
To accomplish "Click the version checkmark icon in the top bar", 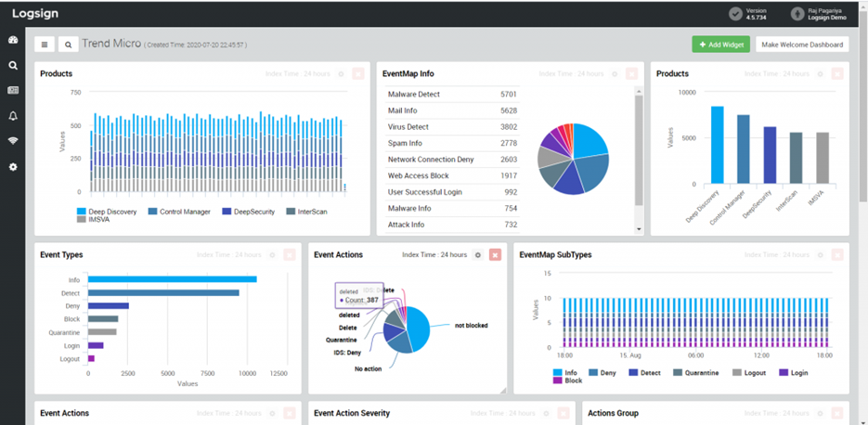I will point(735,13).
